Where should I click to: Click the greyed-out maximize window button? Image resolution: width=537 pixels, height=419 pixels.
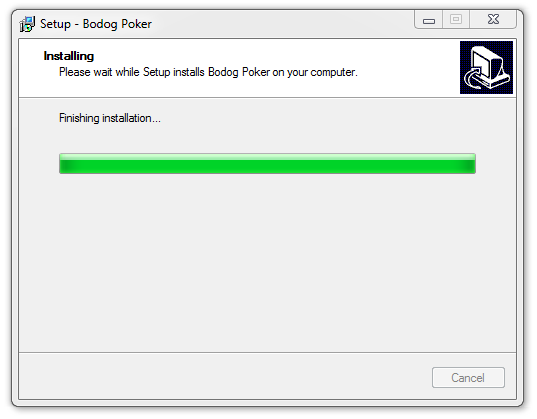pyautogui.click(x=456, y=20)
